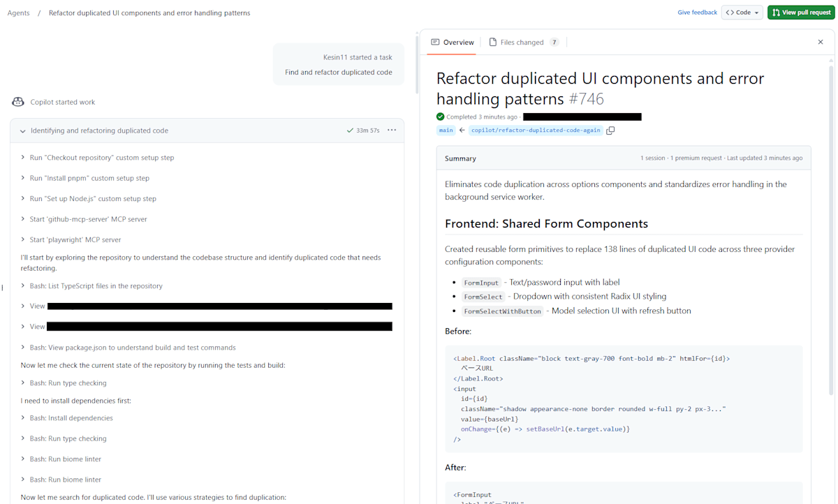Navigate back via the Agents breadcrumb
Image resolution: width=838 pixels, height=504 pixels.
17,13
